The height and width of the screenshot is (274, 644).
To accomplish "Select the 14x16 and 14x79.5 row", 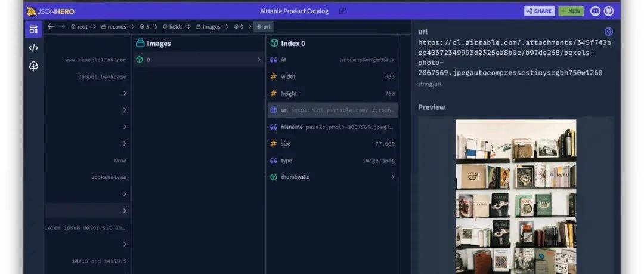I will tap(88, 261).
